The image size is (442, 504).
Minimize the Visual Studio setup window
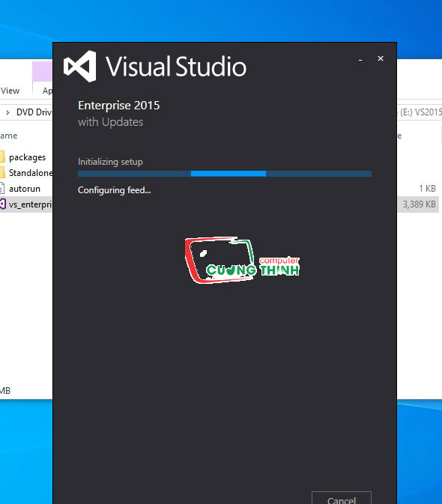click(360, 59)
